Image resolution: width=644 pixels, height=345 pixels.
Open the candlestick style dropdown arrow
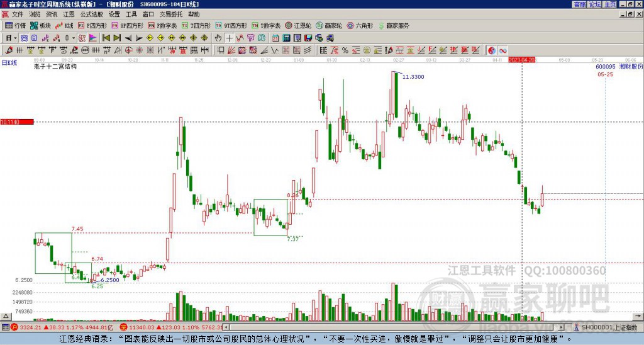coord(74,38)
